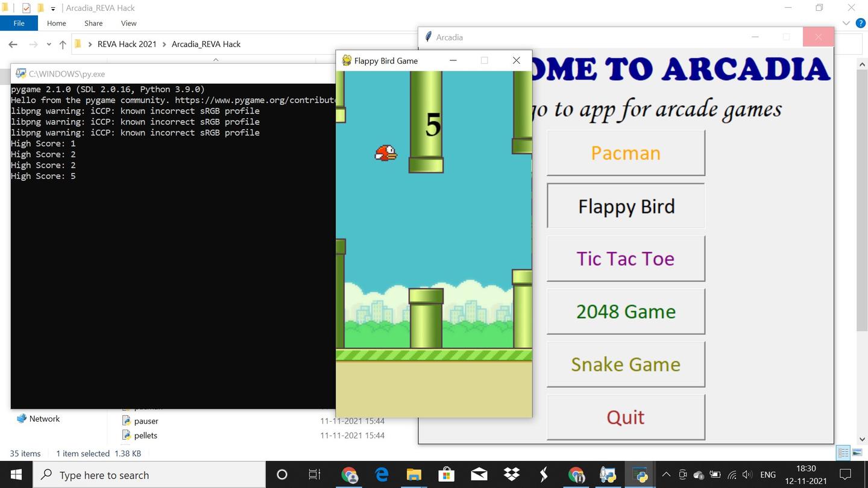The height and width of the screenshot is (488, 868).
Task: Click the red bird in the game
Action: coord(386,153)
